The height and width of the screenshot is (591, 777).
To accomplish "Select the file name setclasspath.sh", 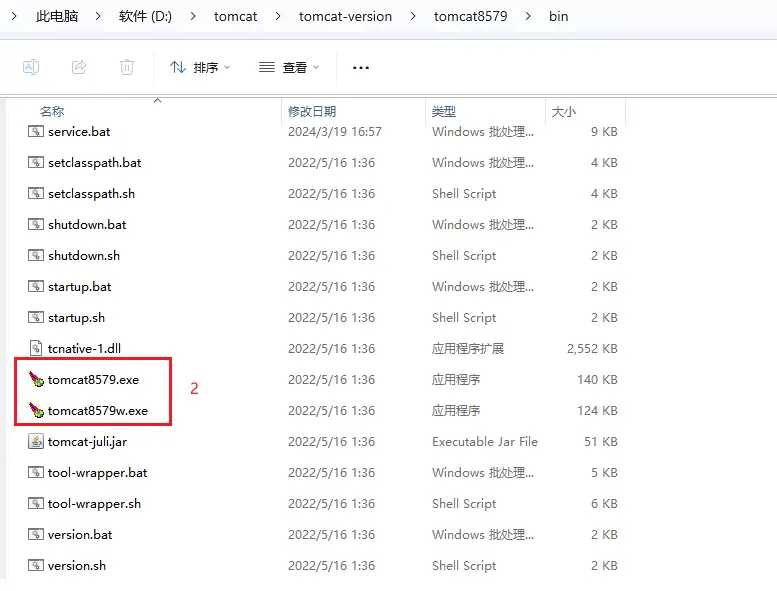I will point(91,193).
